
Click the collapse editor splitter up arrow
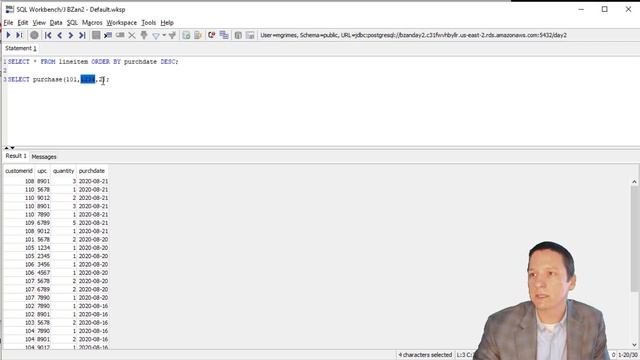7,148
